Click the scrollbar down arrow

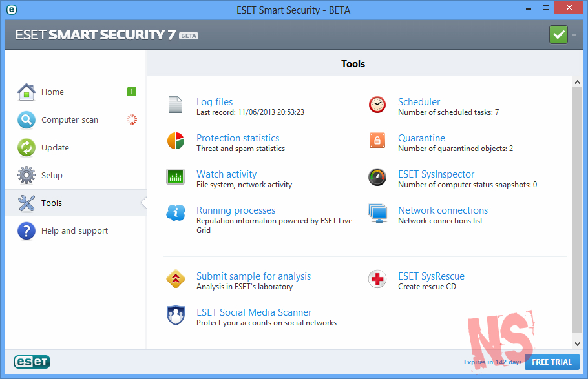[578, 344]
